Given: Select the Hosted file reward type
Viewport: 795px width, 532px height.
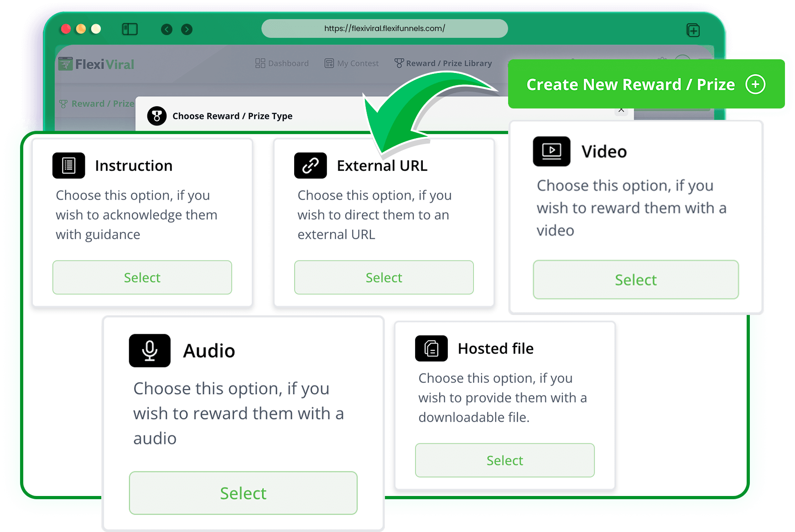Looking at the screenshot, I should 504,460.
